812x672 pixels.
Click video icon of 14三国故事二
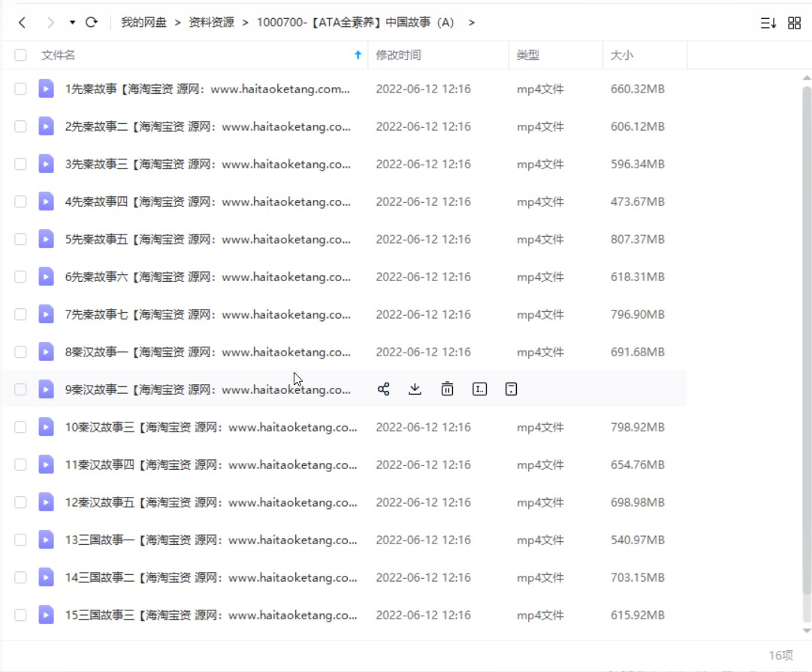(46, 577)
